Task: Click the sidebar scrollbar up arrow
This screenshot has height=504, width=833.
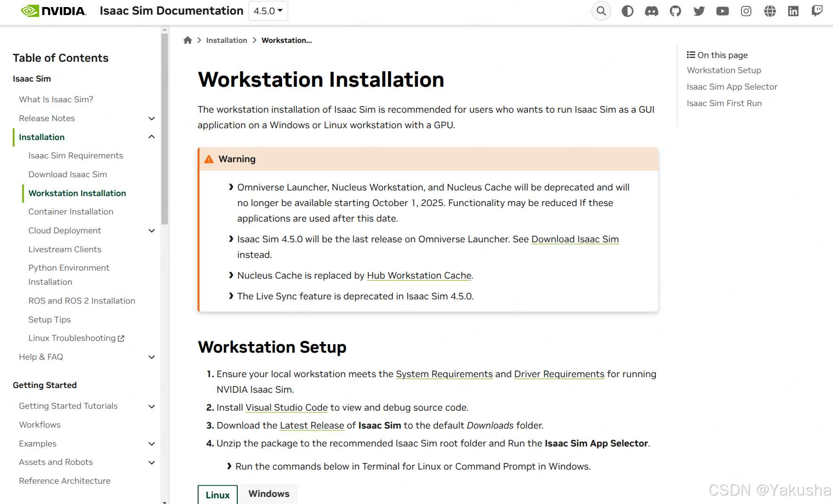Action: 165,30
